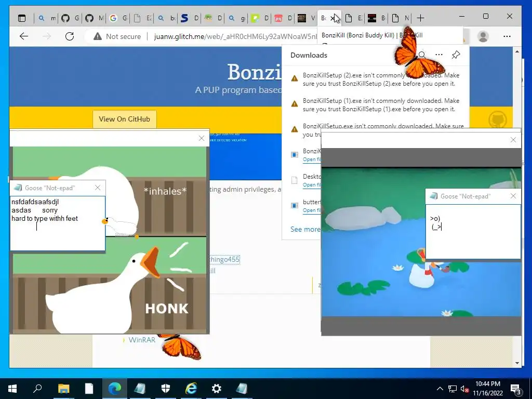
Task: Go back to the previous page
Action: (x=24, y=36)
